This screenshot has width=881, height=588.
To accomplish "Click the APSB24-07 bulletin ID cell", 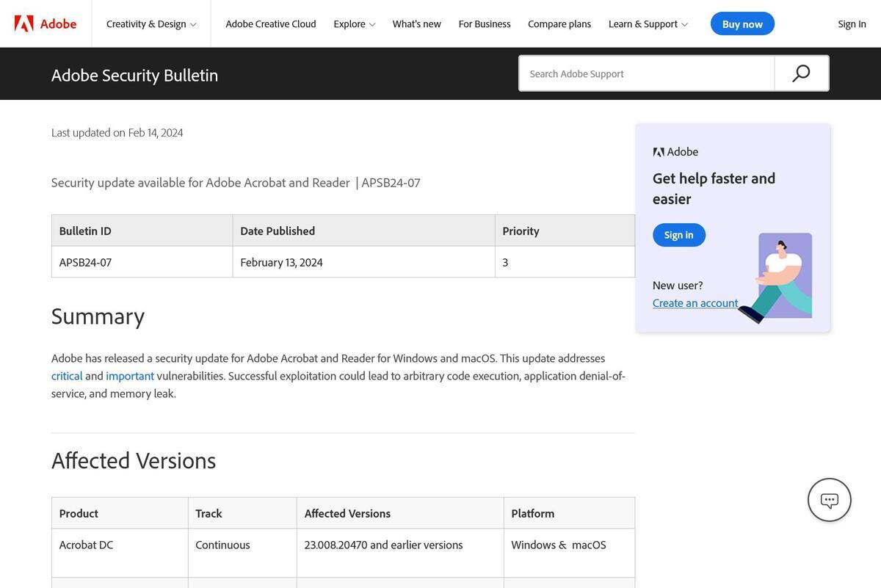I will click(142, 262).
